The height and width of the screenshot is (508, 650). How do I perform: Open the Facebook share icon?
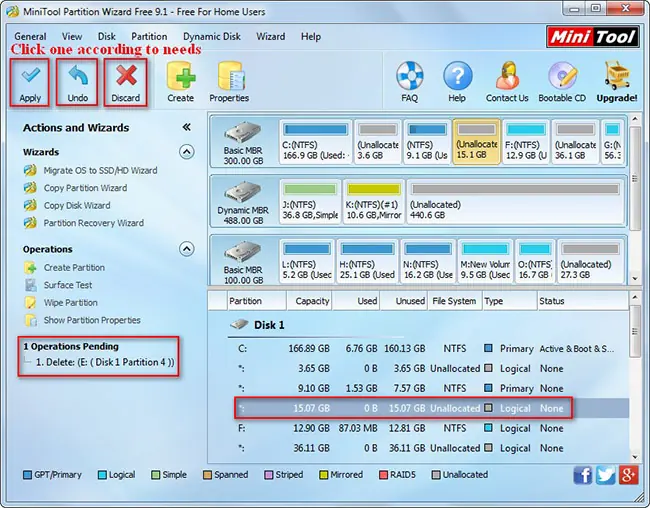[x=582, y=475]
